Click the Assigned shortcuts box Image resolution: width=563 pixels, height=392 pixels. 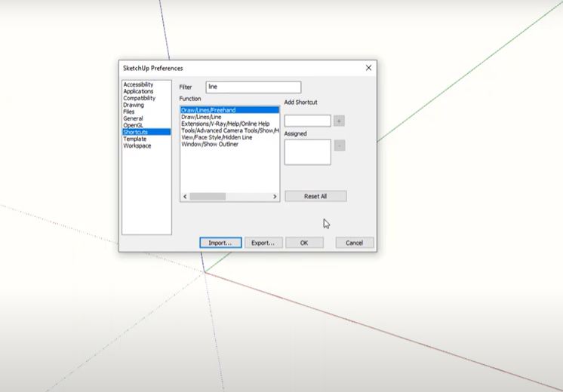coord(308,152)
